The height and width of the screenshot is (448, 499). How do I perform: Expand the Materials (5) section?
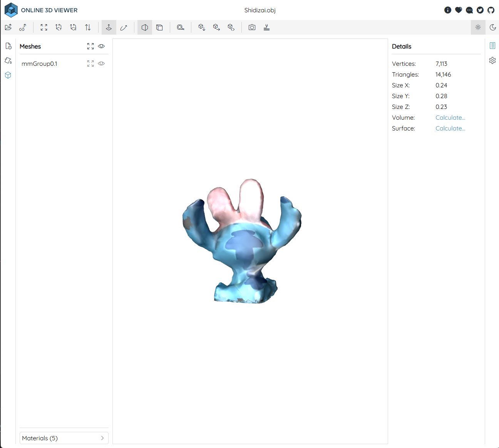coord(64,438)
